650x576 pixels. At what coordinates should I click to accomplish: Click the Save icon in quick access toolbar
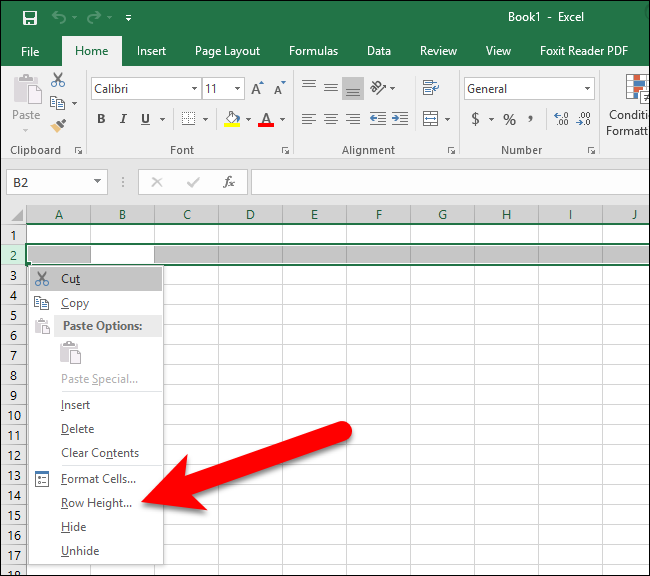pyautogui.click(x=30, y=18)
